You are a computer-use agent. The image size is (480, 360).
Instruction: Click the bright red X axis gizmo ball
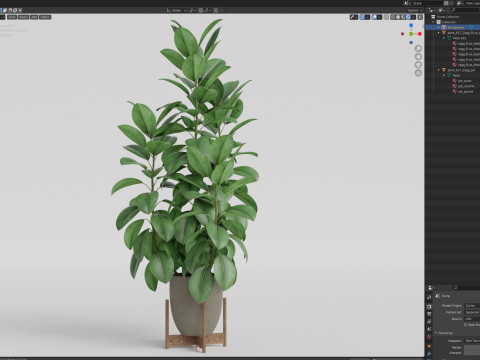(x=420, y=34)
